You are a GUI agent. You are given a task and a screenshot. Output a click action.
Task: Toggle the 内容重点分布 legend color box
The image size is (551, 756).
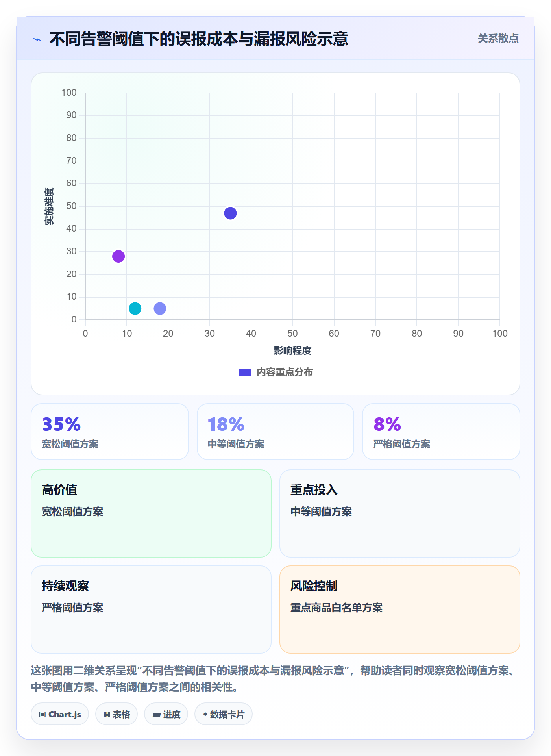click(244, 372)
